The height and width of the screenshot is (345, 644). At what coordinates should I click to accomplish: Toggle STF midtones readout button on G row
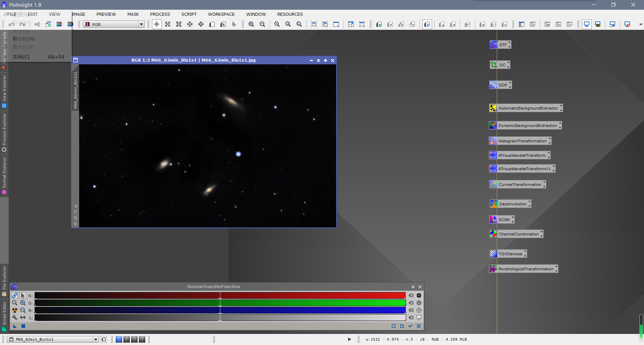coord(419,303)
